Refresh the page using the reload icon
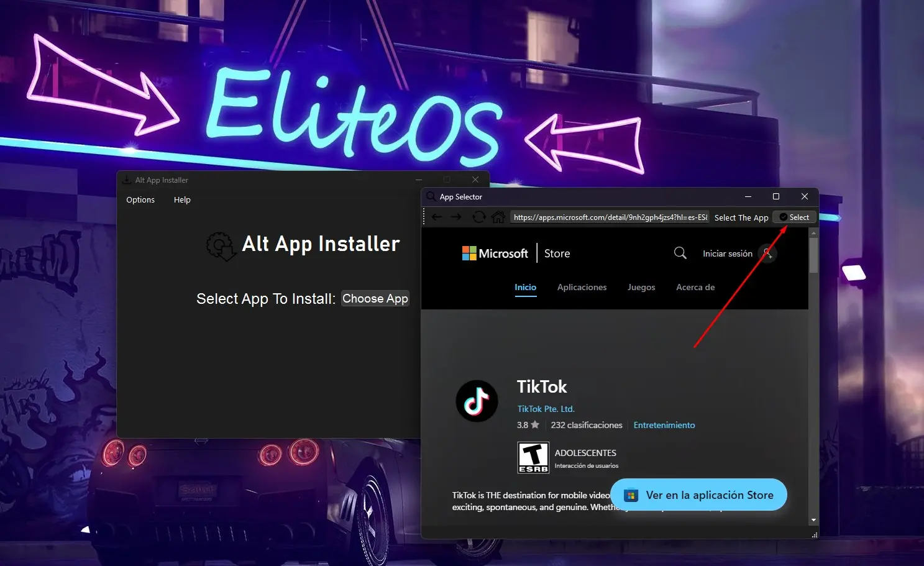 click(x=478, y=216)
